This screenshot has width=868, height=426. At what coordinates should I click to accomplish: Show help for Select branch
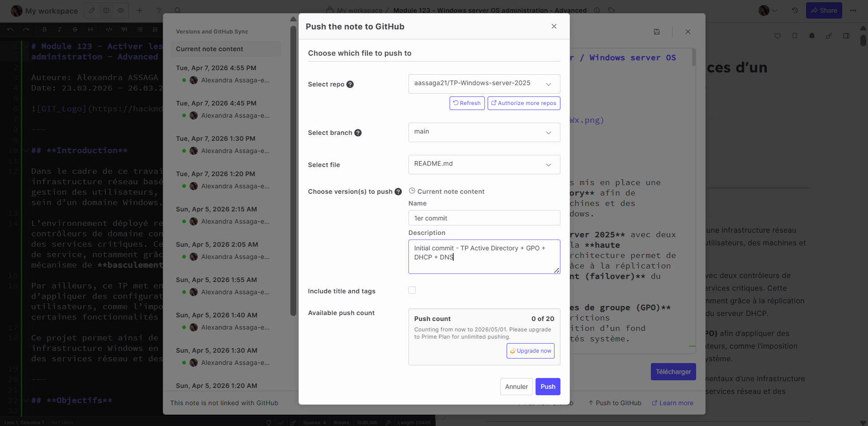358,133
